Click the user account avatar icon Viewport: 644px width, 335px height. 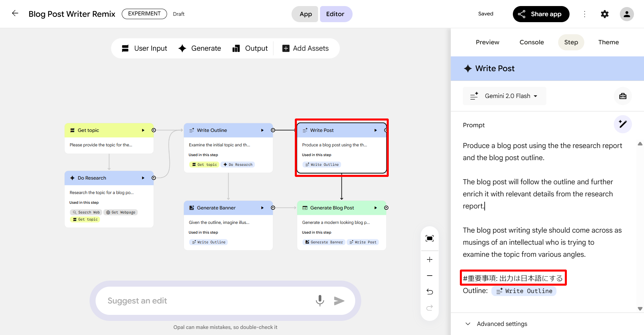626,14
